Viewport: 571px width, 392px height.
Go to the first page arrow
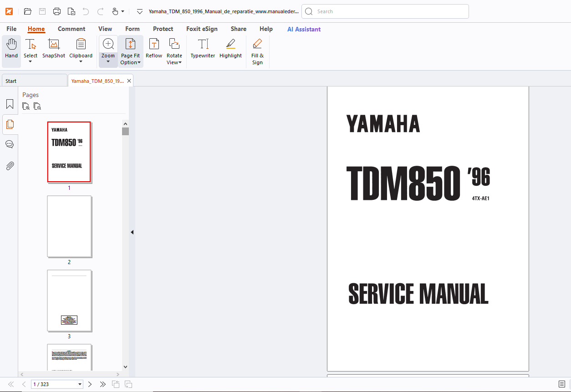(11, 384)
